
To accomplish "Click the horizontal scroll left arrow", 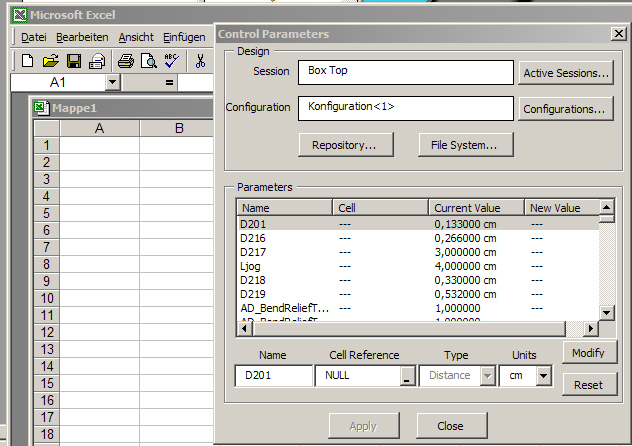I will (x=245, y=328).
